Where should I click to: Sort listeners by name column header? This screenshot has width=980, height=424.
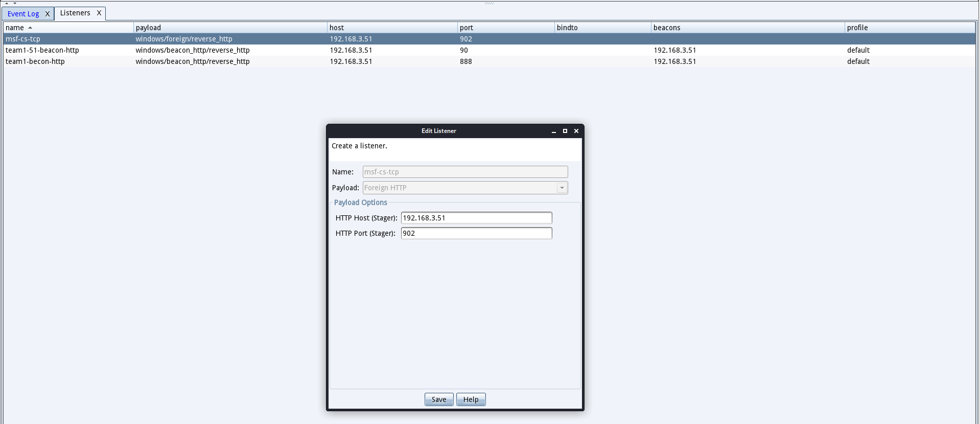pyautogui.click(x=68, y=28)
